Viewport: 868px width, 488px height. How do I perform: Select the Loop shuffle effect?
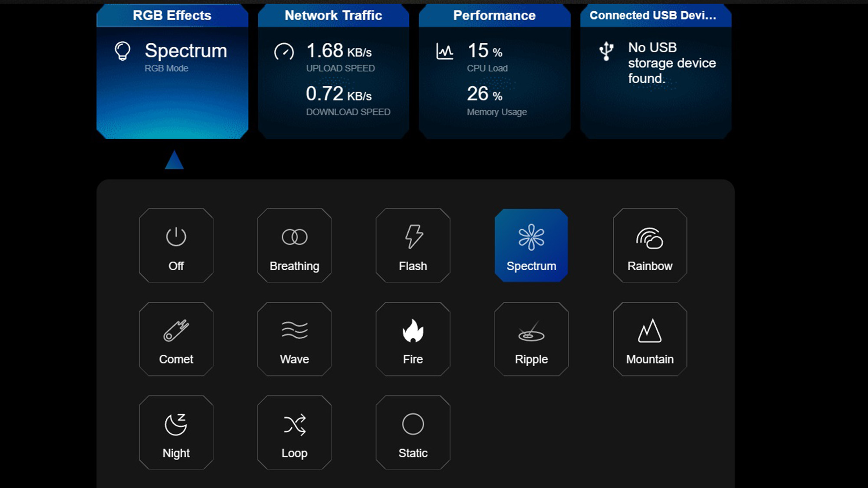(294, 432)
